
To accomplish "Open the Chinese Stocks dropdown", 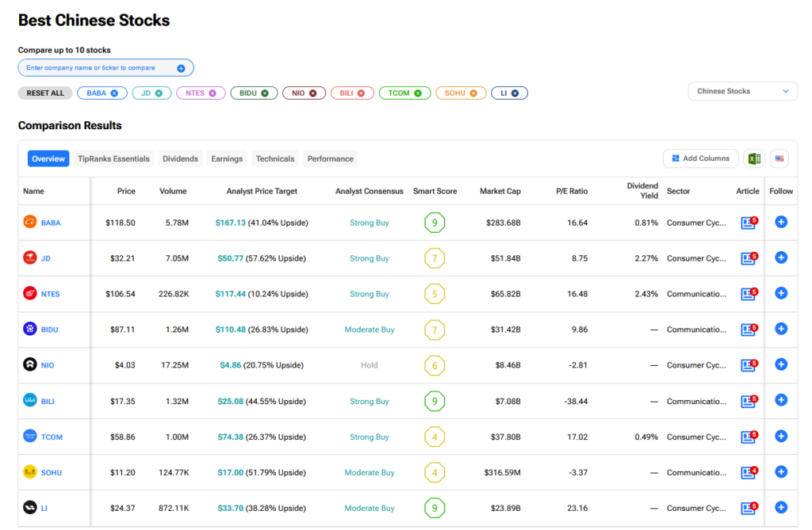I will [x=742, y=91].
